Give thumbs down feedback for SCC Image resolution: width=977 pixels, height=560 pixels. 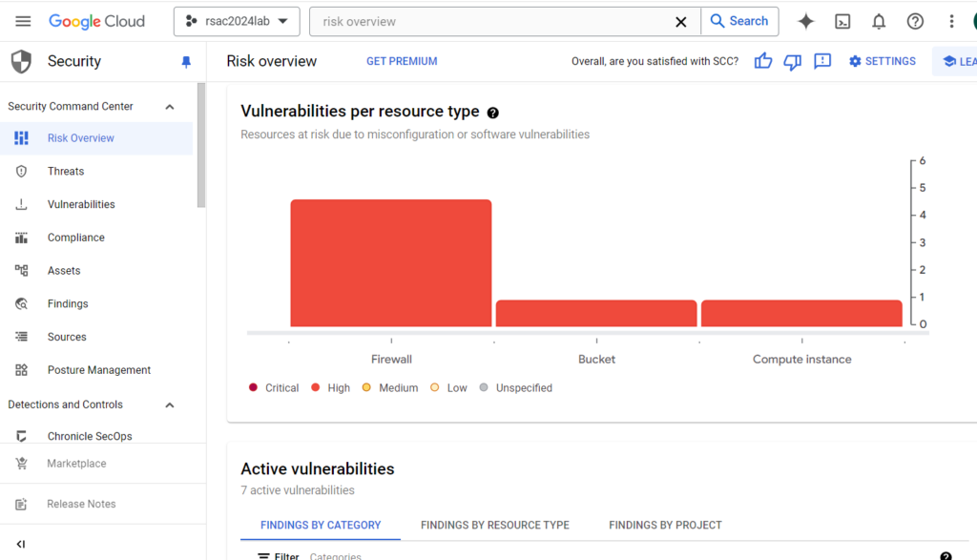click(x=793, y=62)
